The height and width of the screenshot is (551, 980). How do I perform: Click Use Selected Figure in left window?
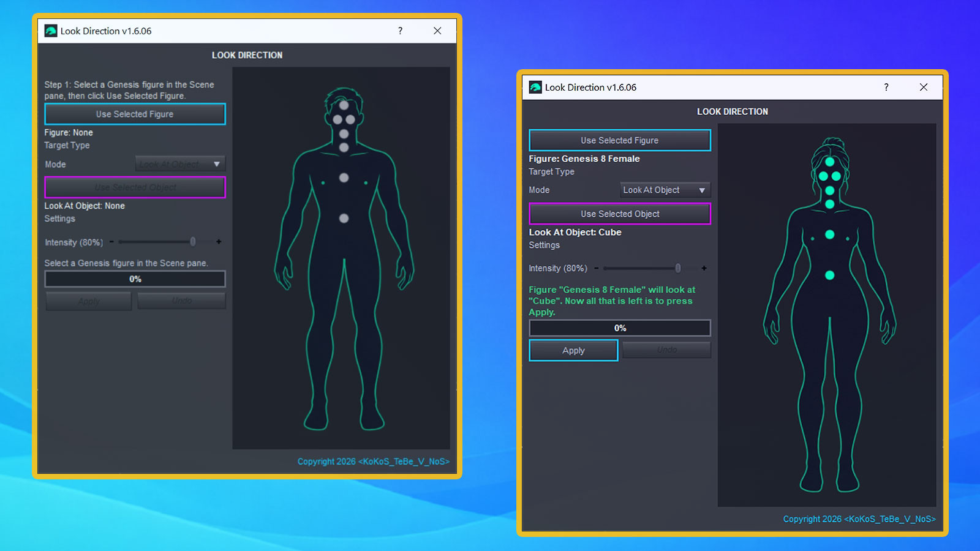click(x=135, y=114)
